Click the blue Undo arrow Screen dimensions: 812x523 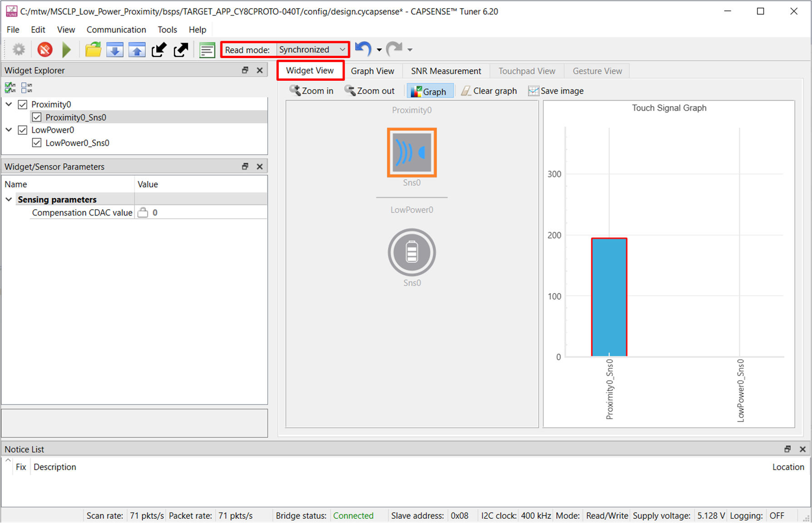click(x=363, y=49)
